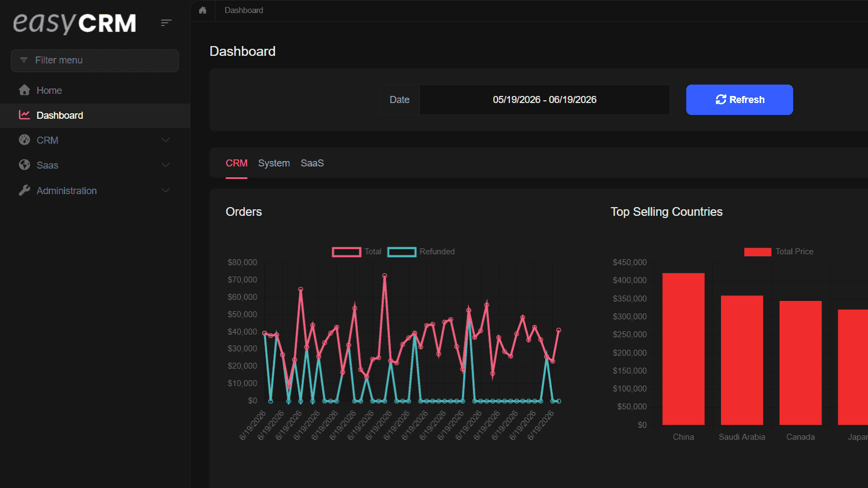The width and height of the screenshot is (868, 488).
Task: Collapse the sidebar with the menu toggle icon
Action: click(x=166, y=23)
